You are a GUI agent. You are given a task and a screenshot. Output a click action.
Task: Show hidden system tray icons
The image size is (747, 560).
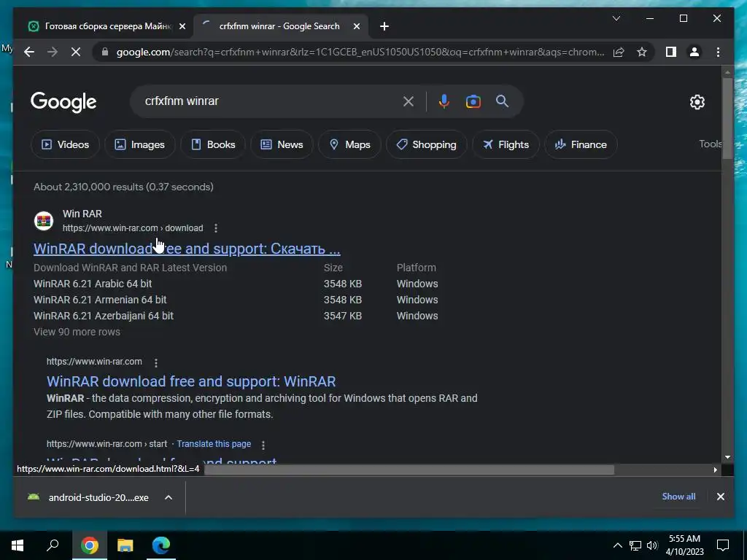point(617,545)
